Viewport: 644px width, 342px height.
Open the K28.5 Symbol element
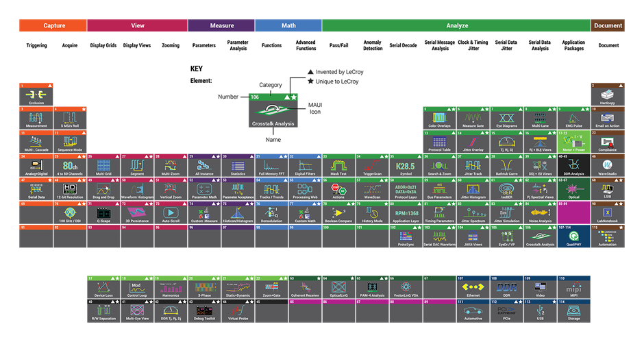pos(406,166)
